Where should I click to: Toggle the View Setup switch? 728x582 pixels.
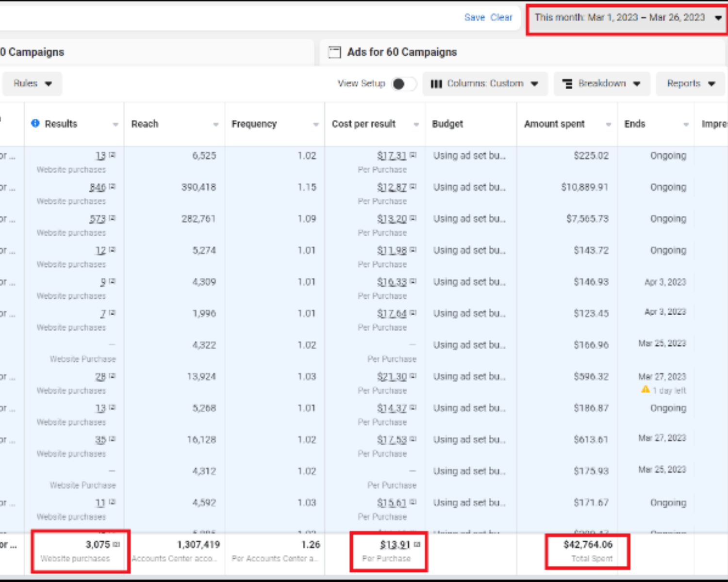click(404, 84)
